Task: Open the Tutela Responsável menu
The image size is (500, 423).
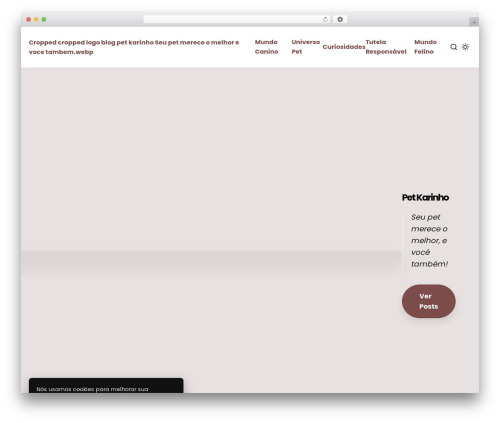Action: (x=386, y=47)
